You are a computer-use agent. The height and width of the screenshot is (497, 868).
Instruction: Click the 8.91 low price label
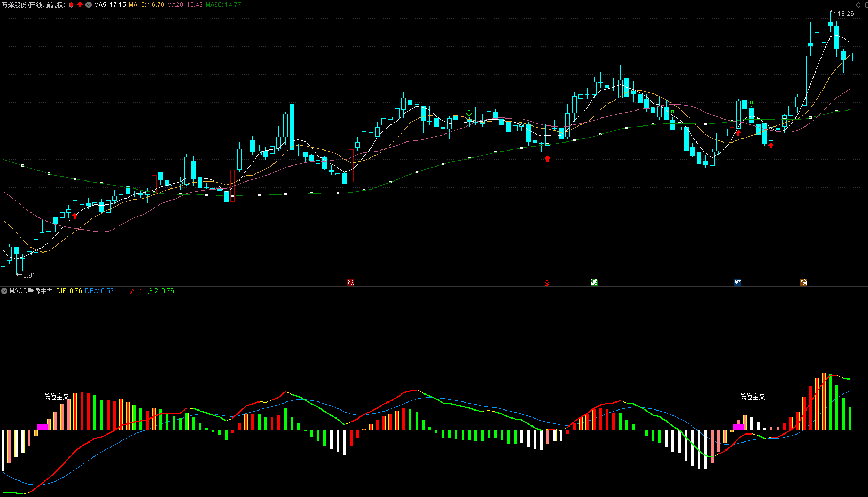[x=29, y=275]
